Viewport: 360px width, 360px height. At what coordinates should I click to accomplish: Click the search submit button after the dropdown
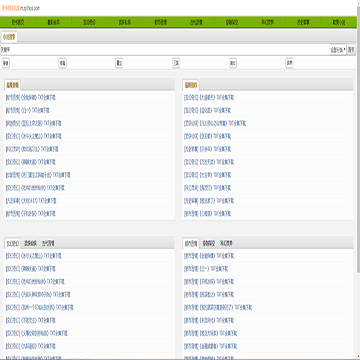coord(351,50)
